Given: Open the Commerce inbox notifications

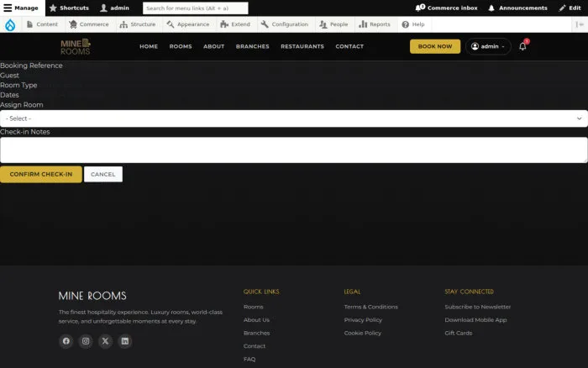Looking at the screenshot, I should pos(446,8).
